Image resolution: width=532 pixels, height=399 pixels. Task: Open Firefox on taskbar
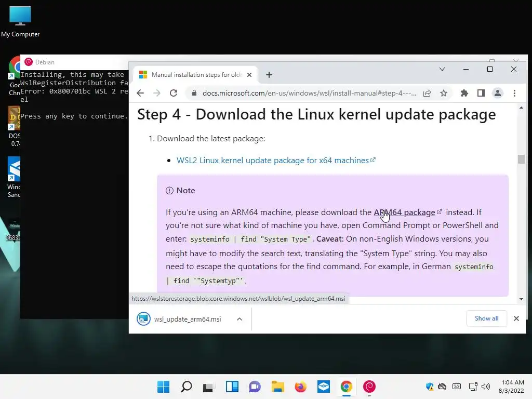coord(301,387)
